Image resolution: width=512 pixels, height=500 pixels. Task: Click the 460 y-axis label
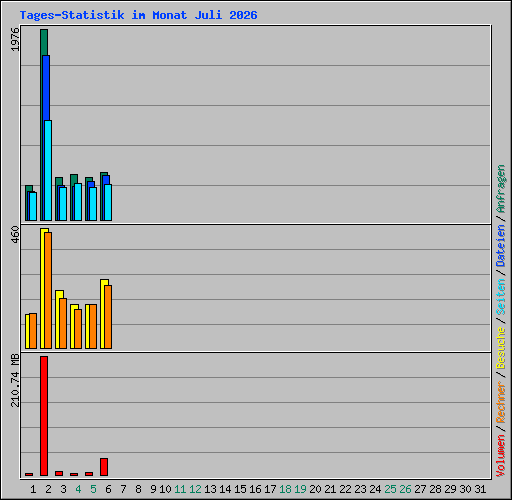15,234
